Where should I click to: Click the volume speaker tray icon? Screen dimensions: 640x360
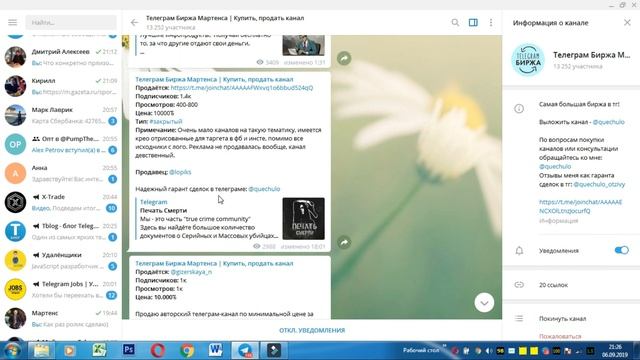pyautogui.click(x=489, y=351)
